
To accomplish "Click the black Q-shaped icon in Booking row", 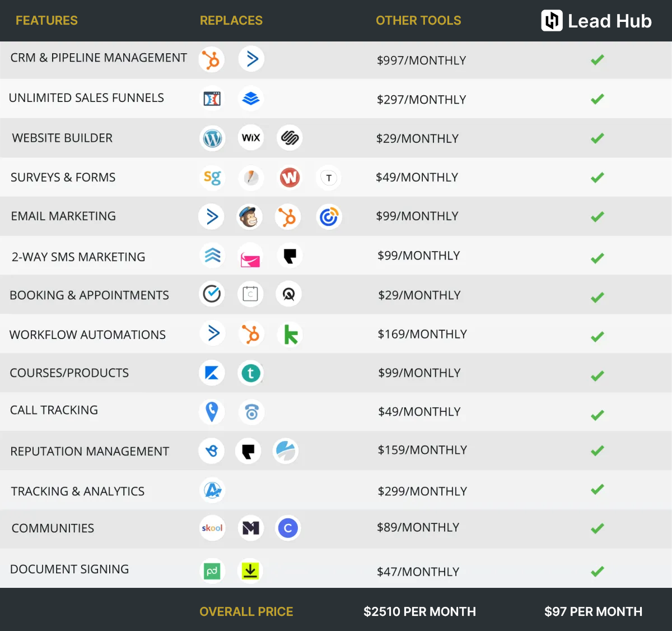I will [289, 294].
